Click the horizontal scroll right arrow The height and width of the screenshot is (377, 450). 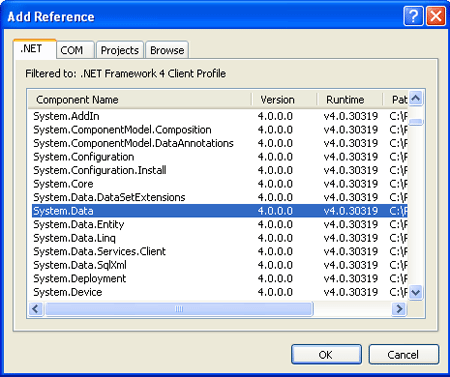(x=399, y=309)
